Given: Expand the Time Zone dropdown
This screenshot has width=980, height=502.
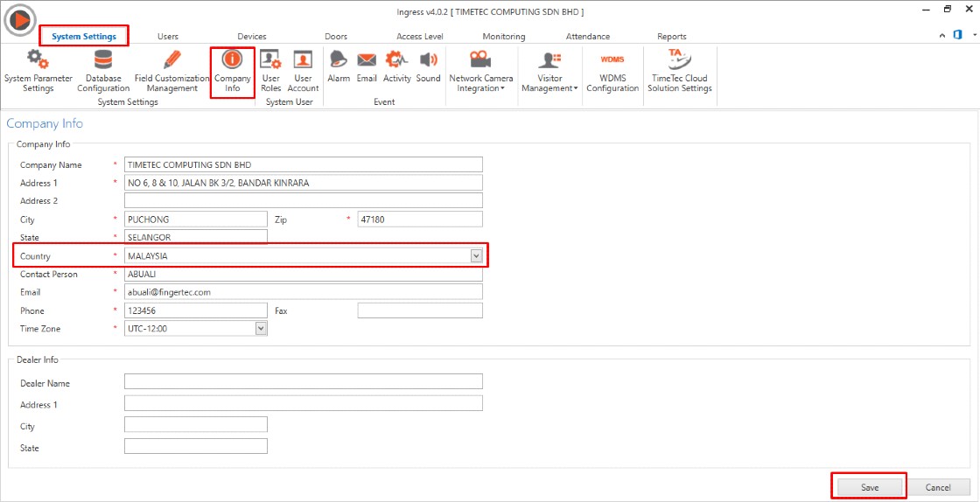Looking at the screenshot, I should (x=262, y=329).
